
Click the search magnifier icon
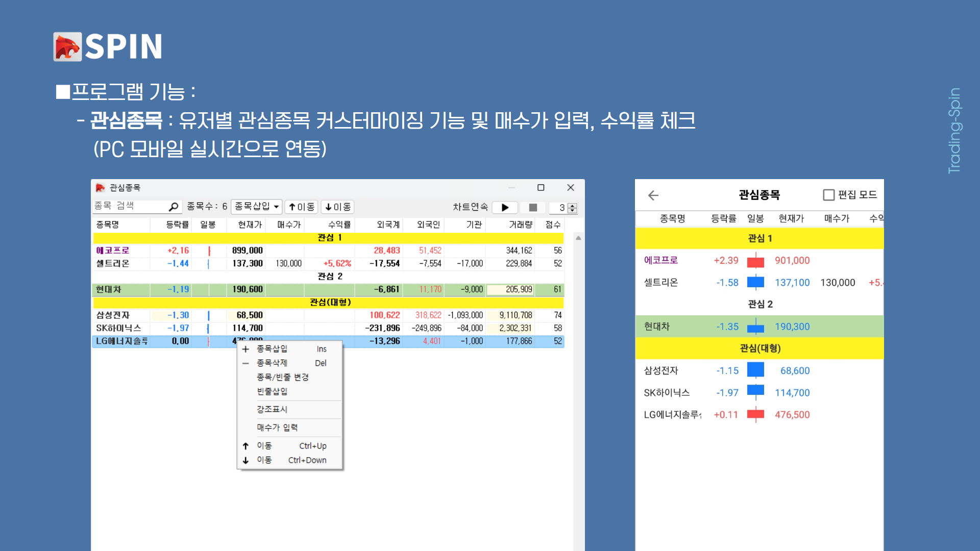click(x=174, y=207)
